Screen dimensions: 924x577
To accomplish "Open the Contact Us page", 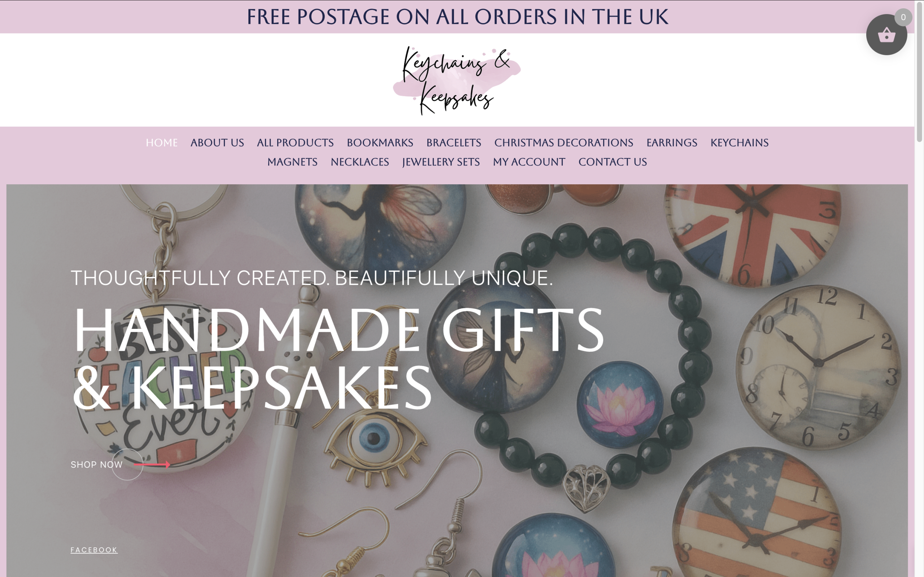I will [x=613, y=162].
